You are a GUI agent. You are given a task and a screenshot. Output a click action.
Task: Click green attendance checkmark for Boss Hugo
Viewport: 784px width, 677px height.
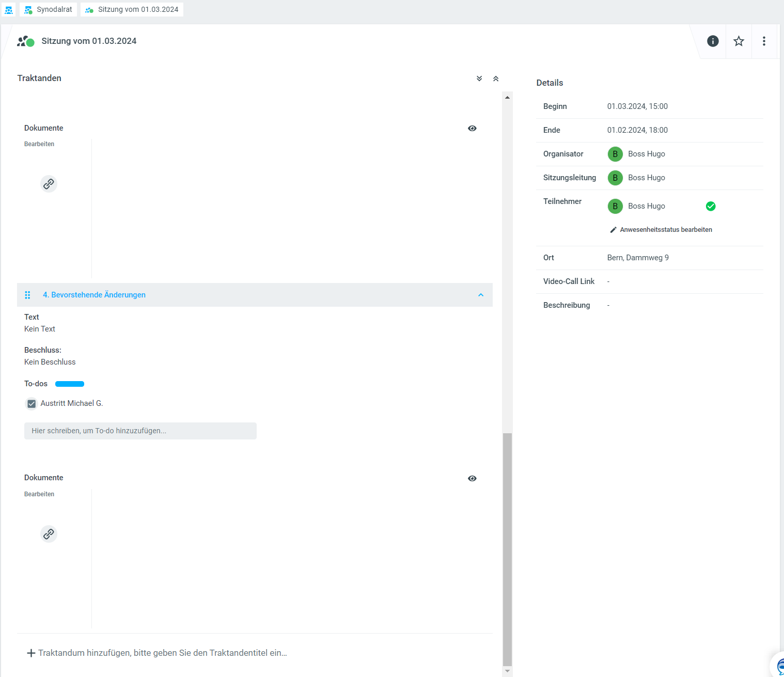pyautogui.click(x=711, y=206)
